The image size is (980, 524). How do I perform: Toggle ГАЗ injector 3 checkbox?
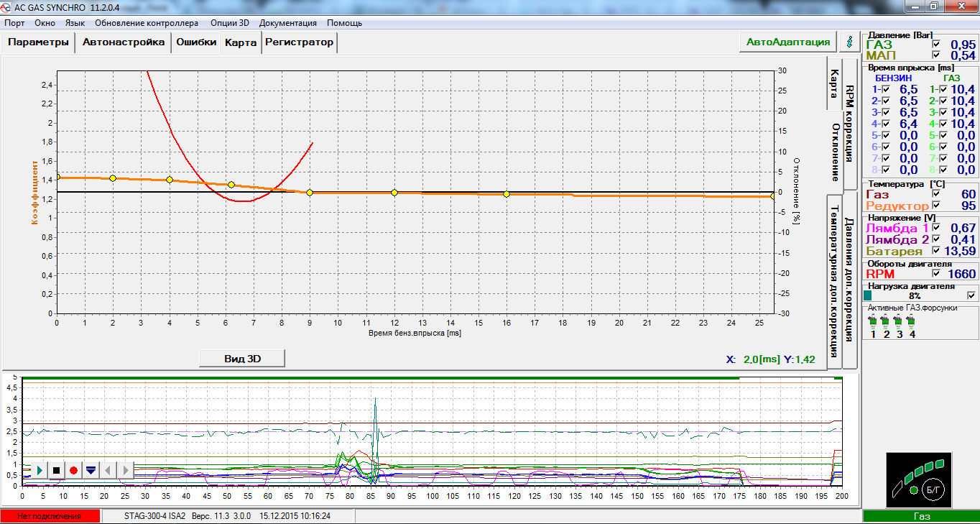click(x=943, y=112)
